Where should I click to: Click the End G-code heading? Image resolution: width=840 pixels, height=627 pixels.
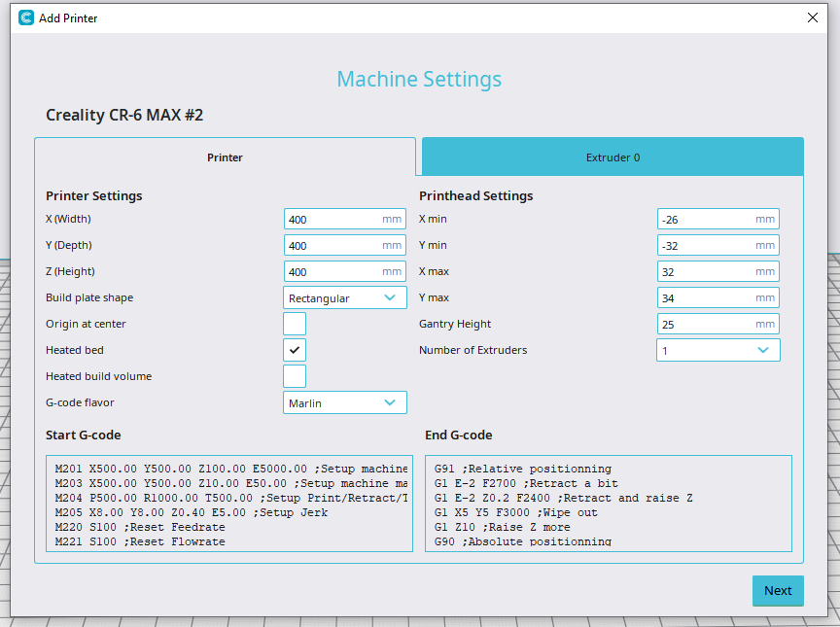[459, 435]
